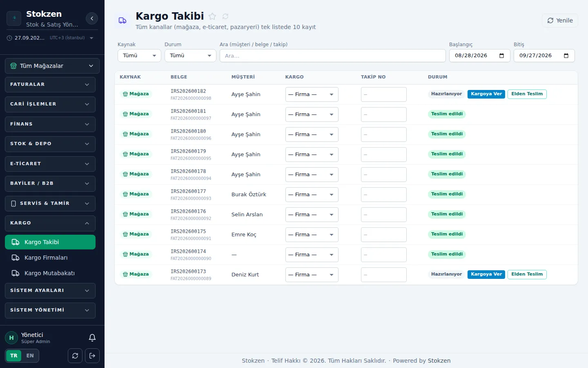Click the refresh icon beside the Kargo Takibi title
Image resolution: width=588 pixels, height=368 pixels.
tap(225, 16)
